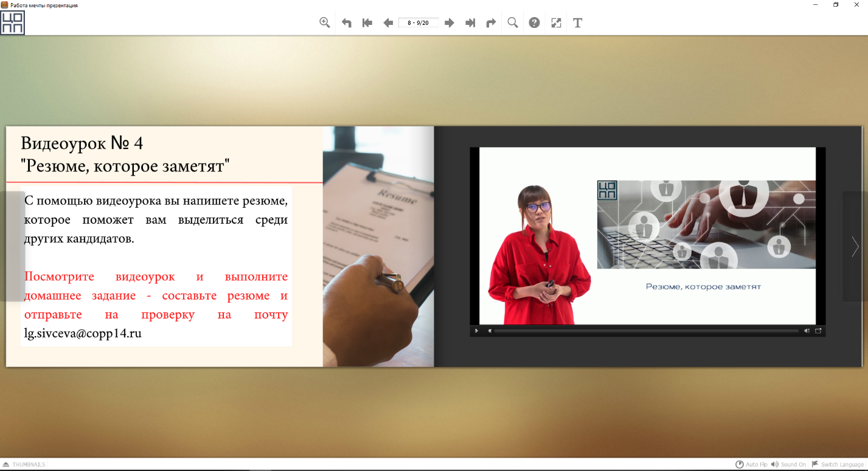Viewport: 868px width, 471px height.
Task: Go to the previous page arrow
Action: pyautogui.click(x=388, y=23)
